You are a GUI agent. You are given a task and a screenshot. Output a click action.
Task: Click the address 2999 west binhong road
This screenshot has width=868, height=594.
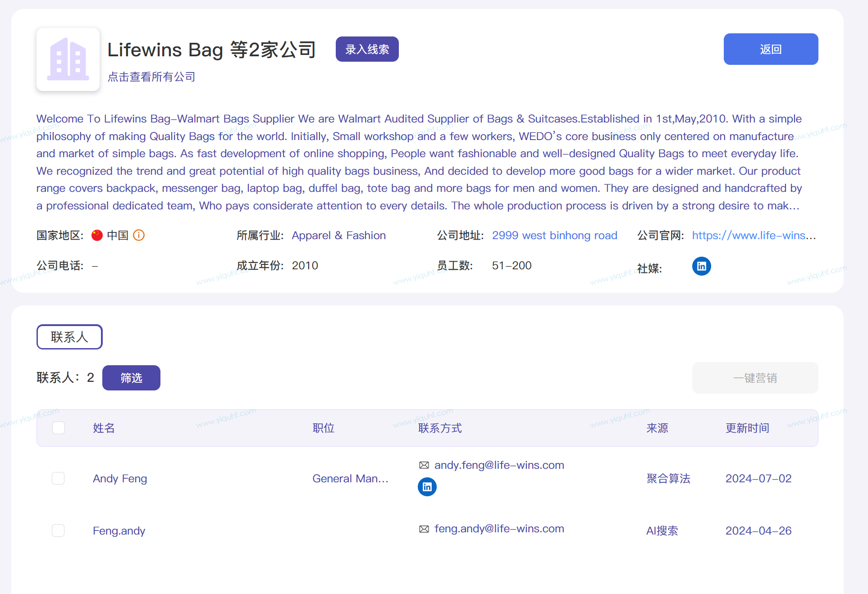click(554, 236)
